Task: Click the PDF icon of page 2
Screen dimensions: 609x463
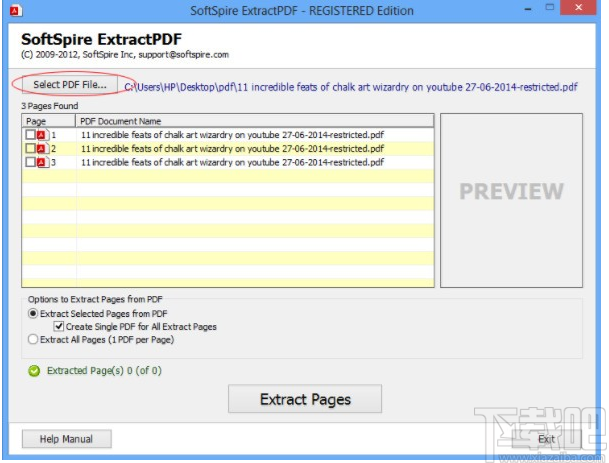Action: point(42,148)
